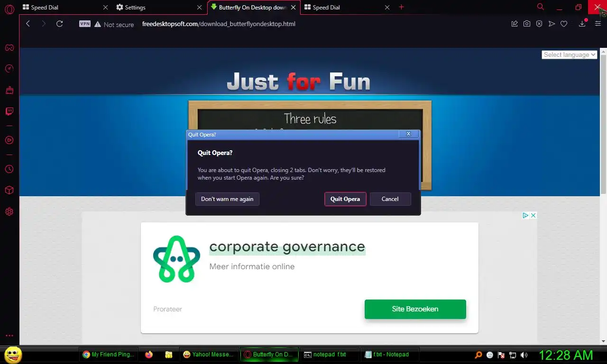
Task: Open GX Corner gamepad sidebar icon
Action: pyautogui.click(x=9, y=48)
